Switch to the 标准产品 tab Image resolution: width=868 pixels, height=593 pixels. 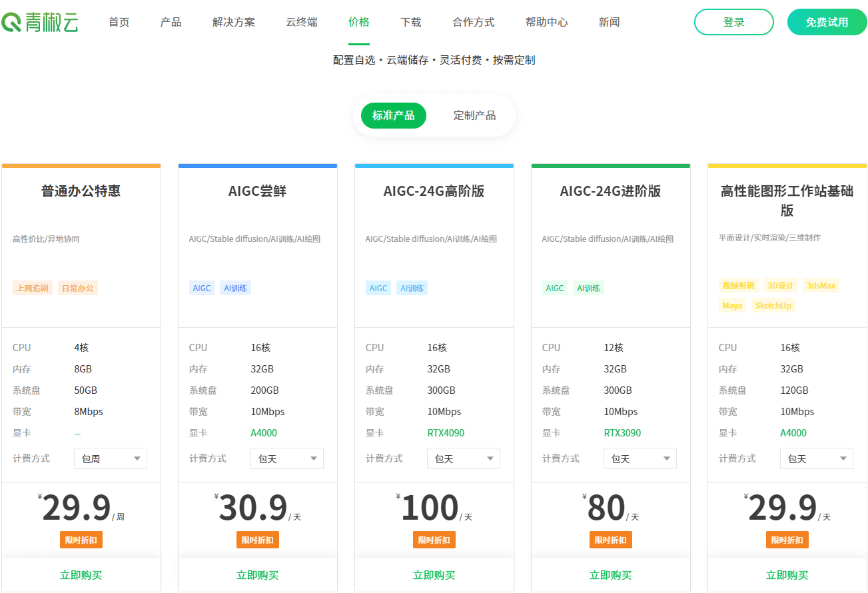pos(394,115)
